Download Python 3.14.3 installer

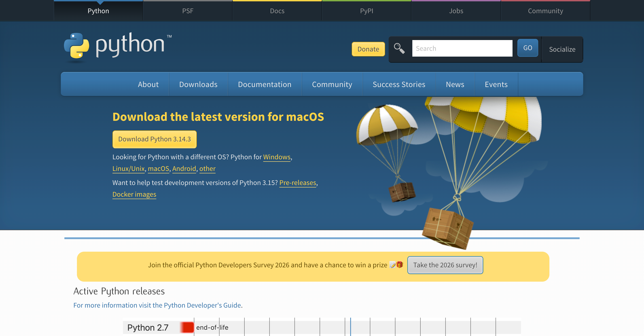(x=155, y=139)
